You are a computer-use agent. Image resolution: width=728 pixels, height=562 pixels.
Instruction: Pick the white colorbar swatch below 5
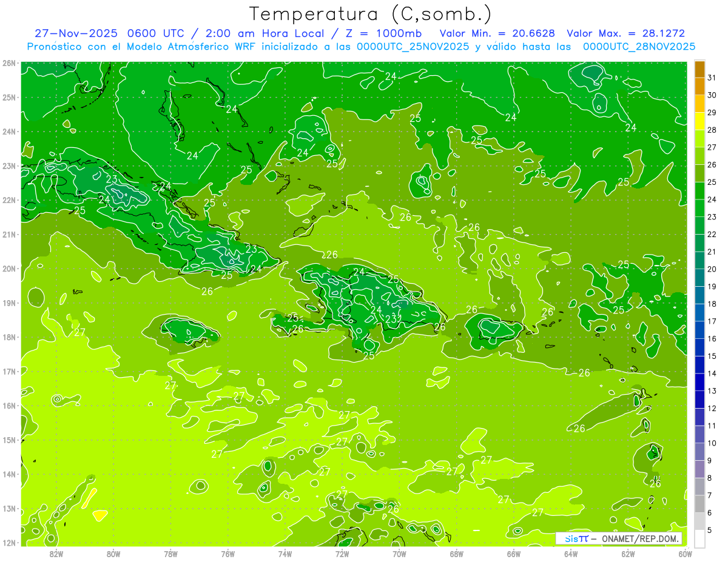(699, 538)
